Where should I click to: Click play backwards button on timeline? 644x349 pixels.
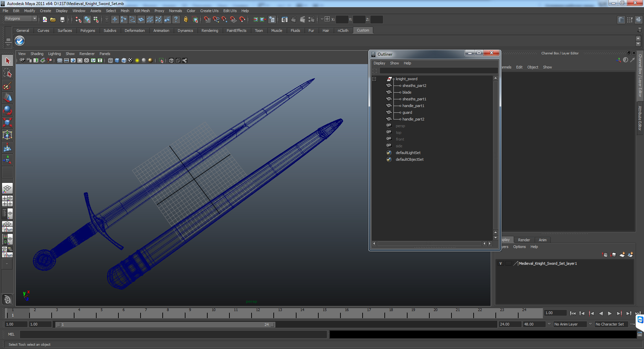pyautogui.click(x=600, y=313)
